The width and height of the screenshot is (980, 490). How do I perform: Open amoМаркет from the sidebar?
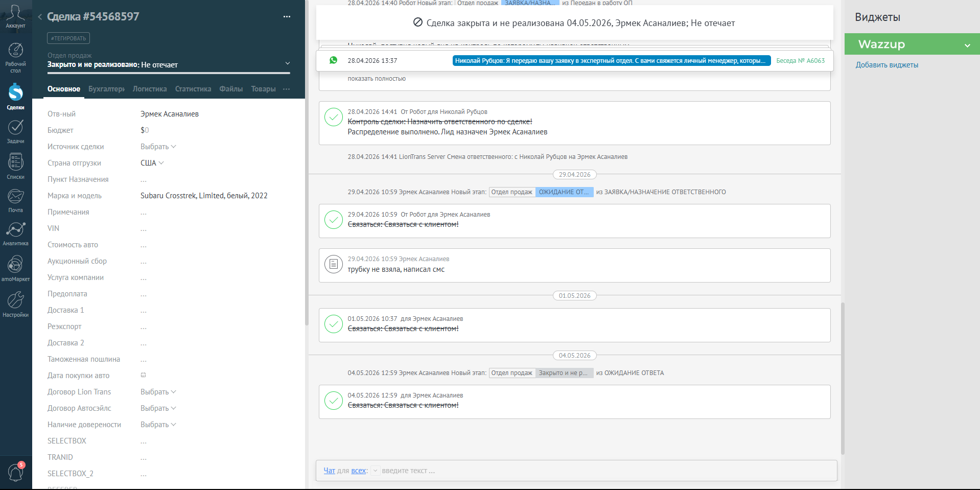[15, 268]
